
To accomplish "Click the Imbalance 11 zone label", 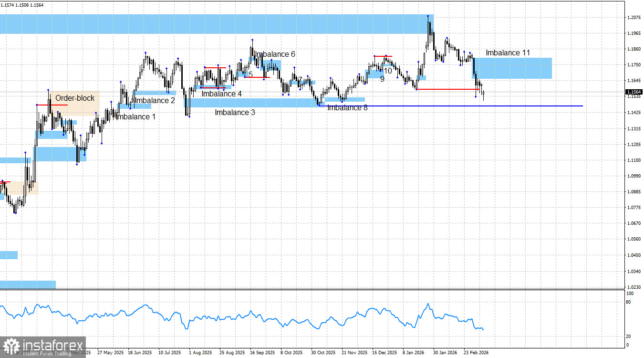I will 508,53.
